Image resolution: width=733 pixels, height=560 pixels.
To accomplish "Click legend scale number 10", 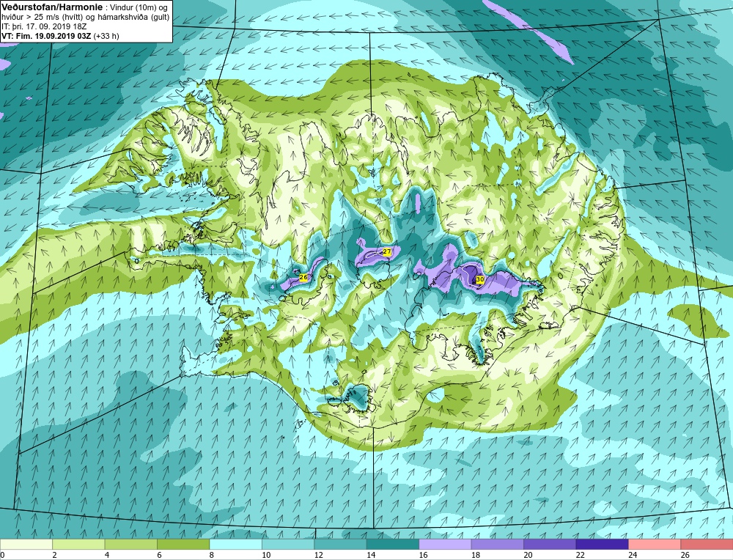I will pos(266,555).
